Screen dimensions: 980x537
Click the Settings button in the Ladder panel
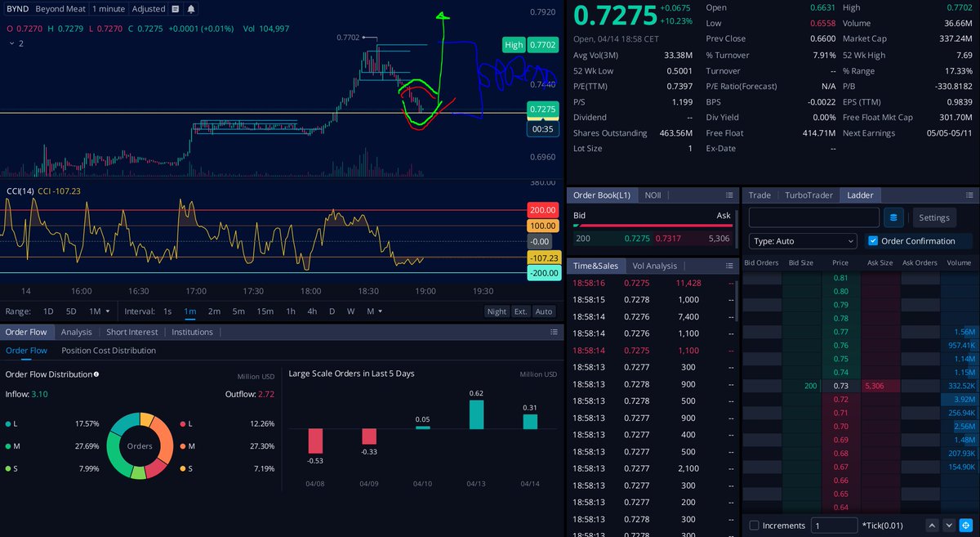(933, 217)
